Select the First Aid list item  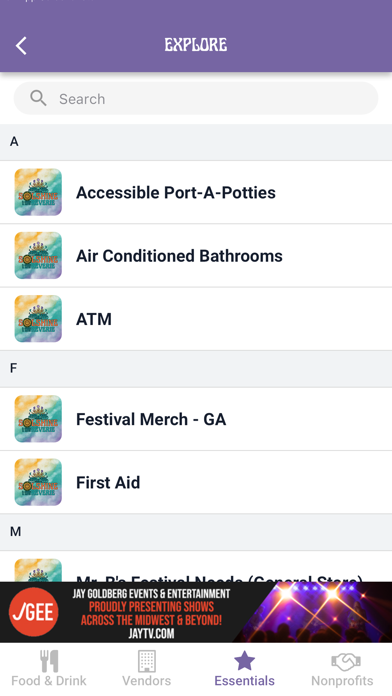[x=196, y=482]
